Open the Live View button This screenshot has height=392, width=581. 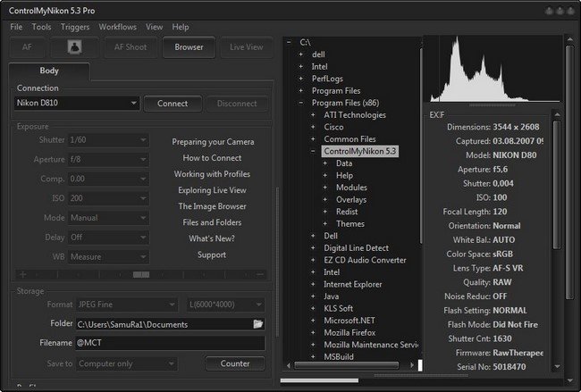[247, 47]
